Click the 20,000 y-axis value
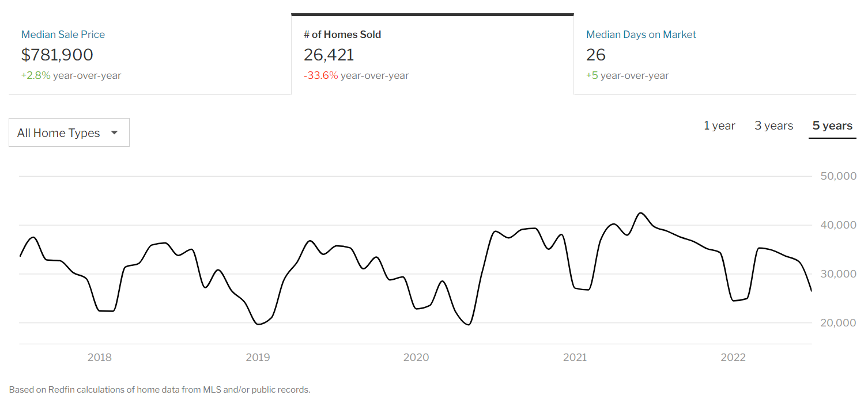 click(837, 323)
